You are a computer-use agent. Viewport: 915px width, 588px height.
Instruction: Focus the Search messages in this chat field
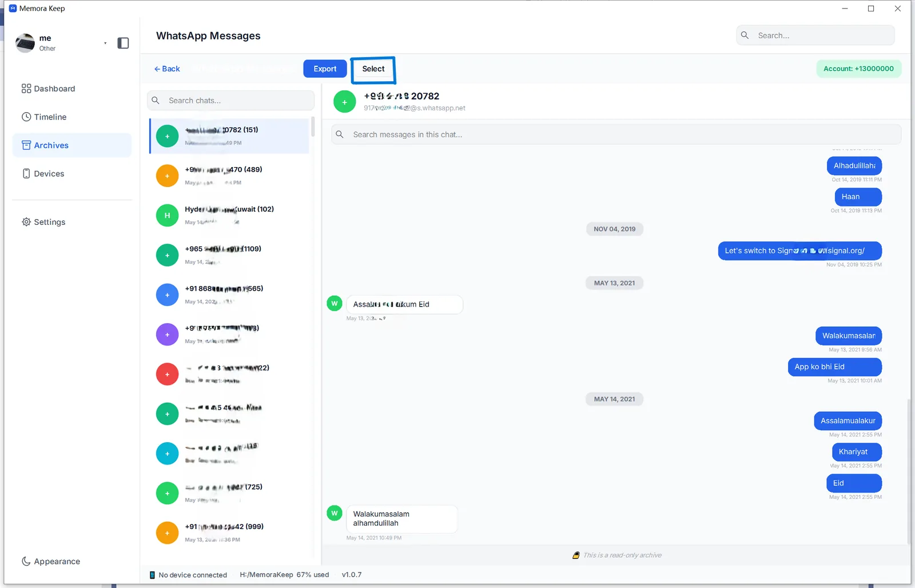pos(616,134)
